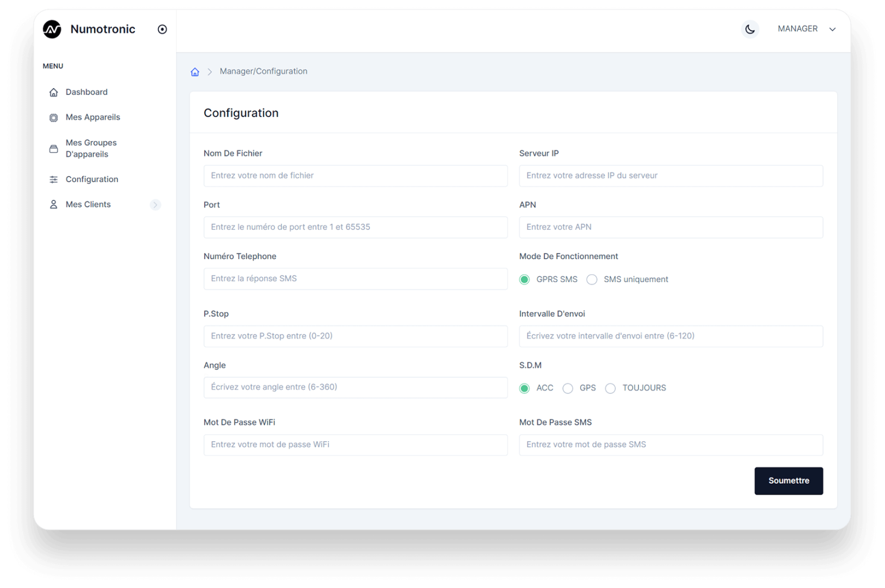
Task: Select TOUJOURS radio option
Action: coord(610,389)
